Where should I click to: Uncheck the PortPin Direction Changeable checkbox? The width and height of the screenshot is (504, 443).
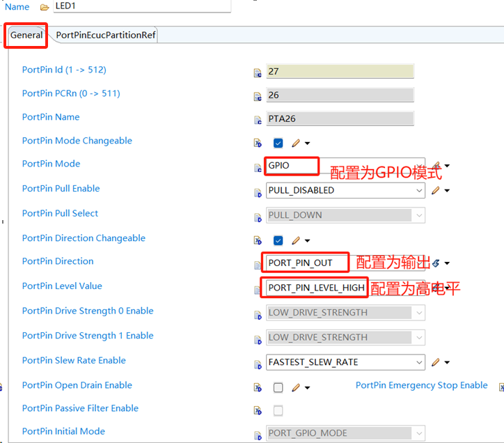pyautogui.click(x=278, y=240)
